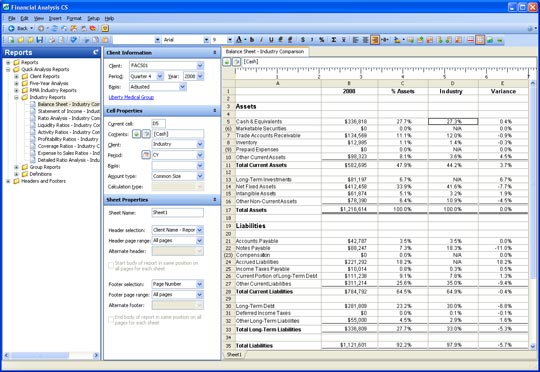Select the Sheet1 tab at bottom
Image resolution: width=540 pixels, height=372 pixels.
click(234, 354)
